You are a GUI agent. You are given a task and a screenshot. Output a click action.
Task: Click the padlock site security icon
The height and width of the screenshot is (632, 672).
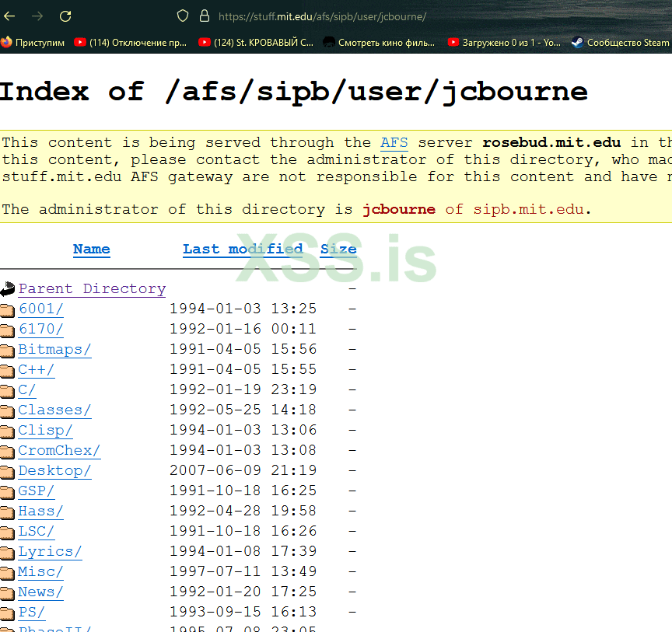point(205,16)
